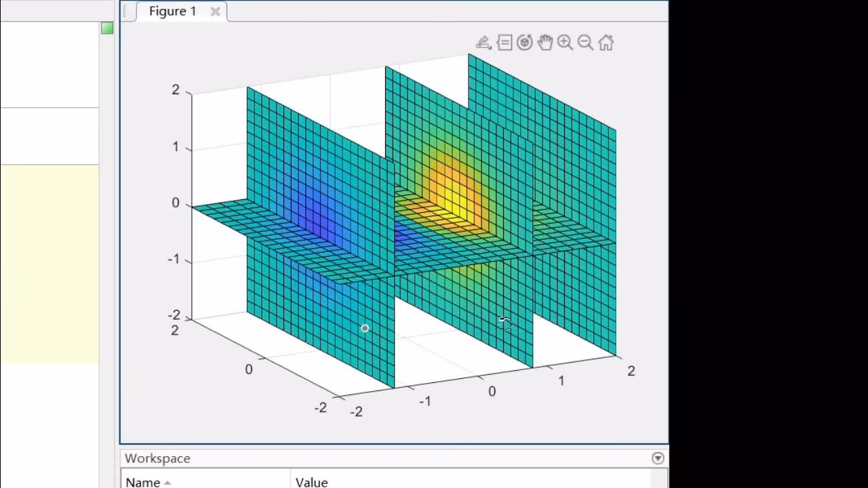868x488 pixels.
Task: Click the Value column header
Action: (311, 482)
